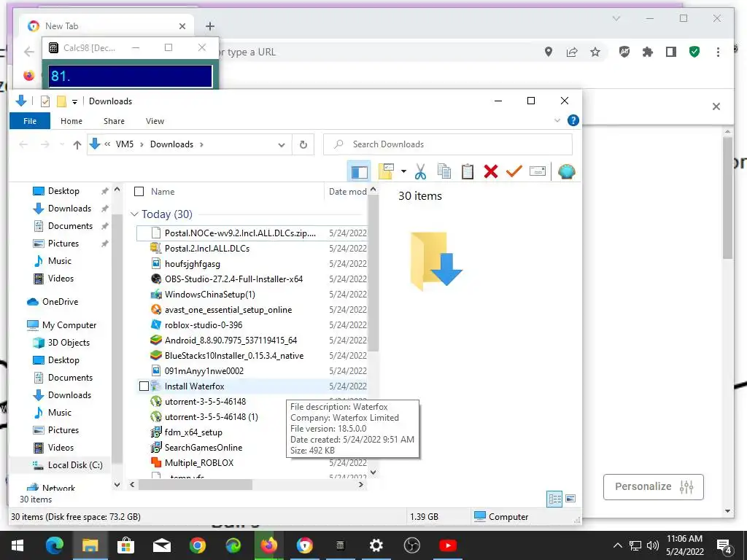Expand the VM5 breadcrumb chevrons
Viewport: 747px width, 560px height.
[x=107, y=144]
